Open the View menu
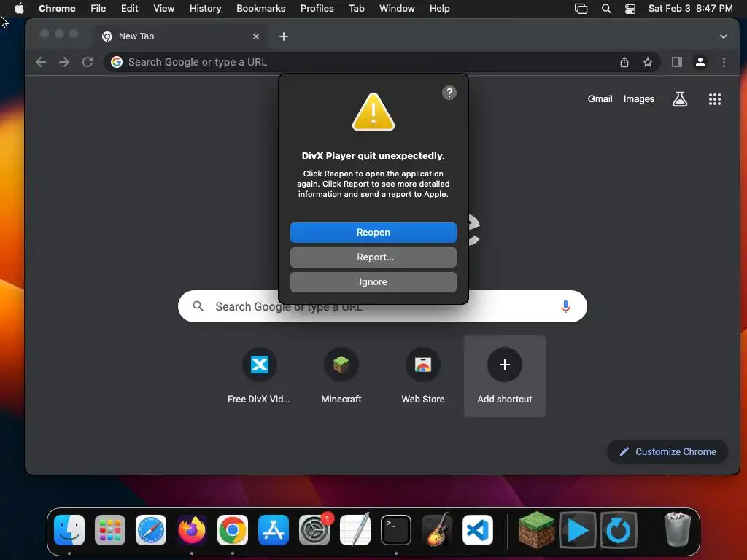 click(x=163, y=8)
